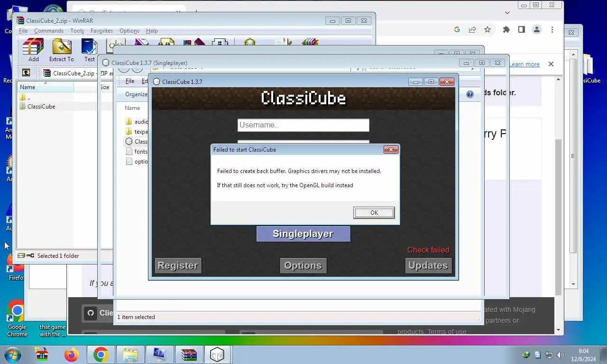Click the Singleplayer button in ClassiCube launcher
The height and width of the screenshot is (364, 607).
coord(303,234)
